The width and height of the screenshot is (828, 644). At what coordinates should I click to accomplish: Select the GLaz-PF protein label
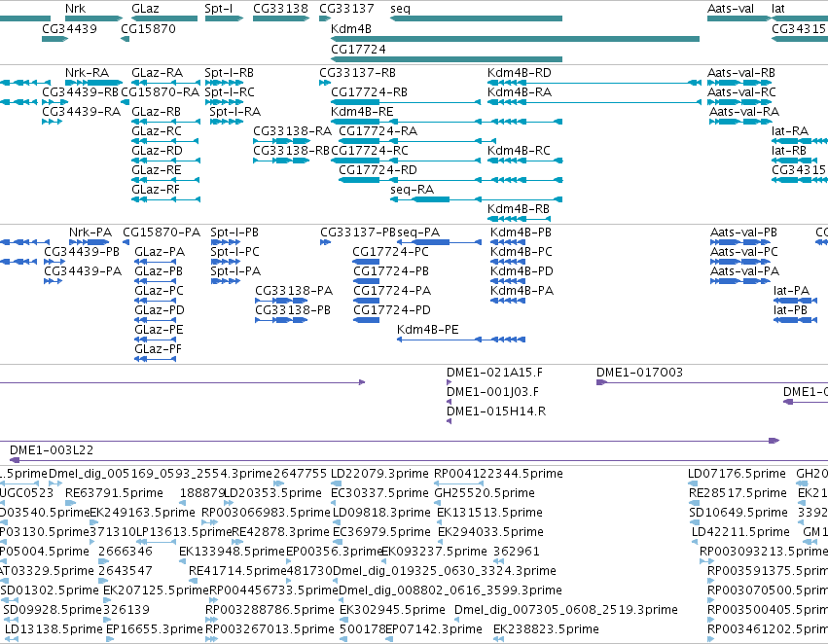tap(159, 349)
